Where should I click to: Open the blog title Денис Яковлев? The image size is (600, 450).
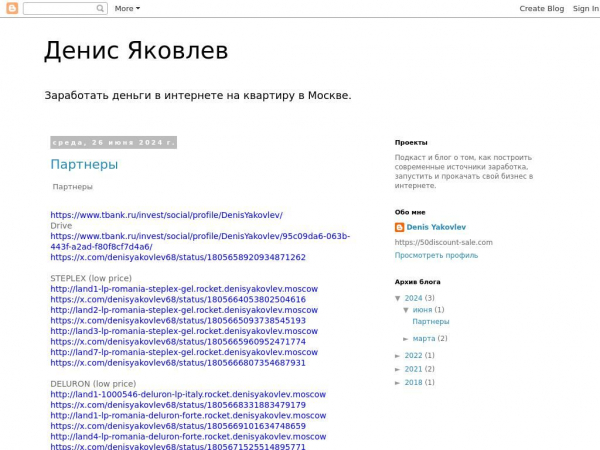(136, 51)
